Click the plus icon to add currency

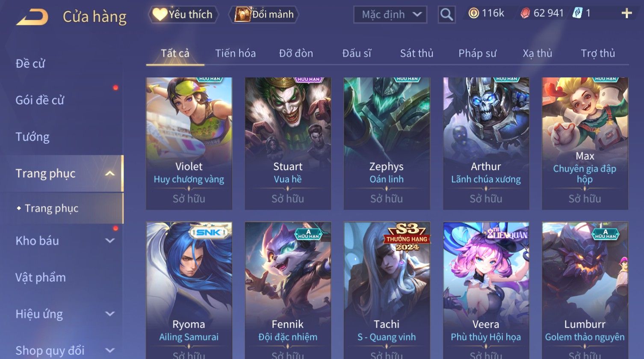[x=626, y=14]
